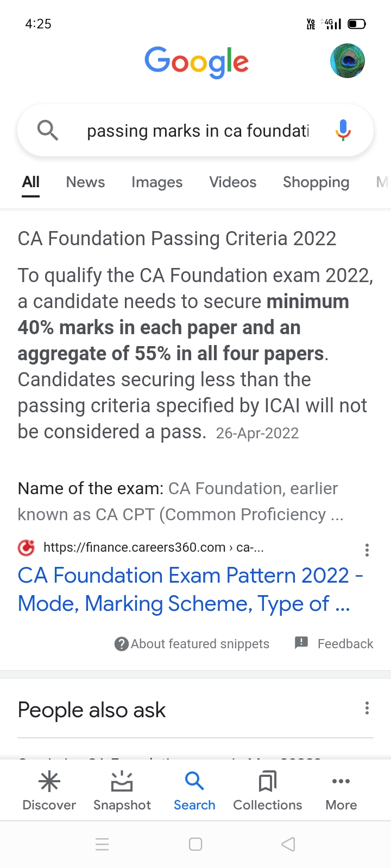Open the Android recent apps menu icon
The image size is (391, 868).
tap(102, 844)
